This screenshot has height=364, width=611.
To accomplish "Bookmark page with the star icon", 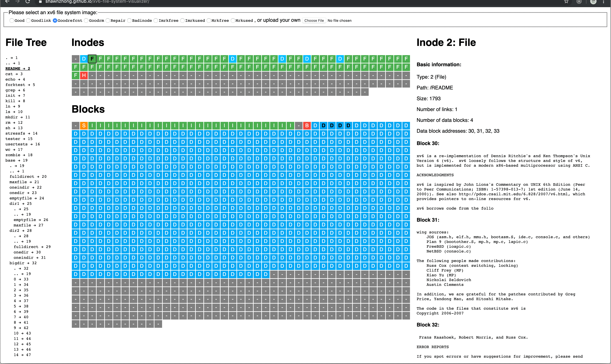I will click(x=566, y=2).
